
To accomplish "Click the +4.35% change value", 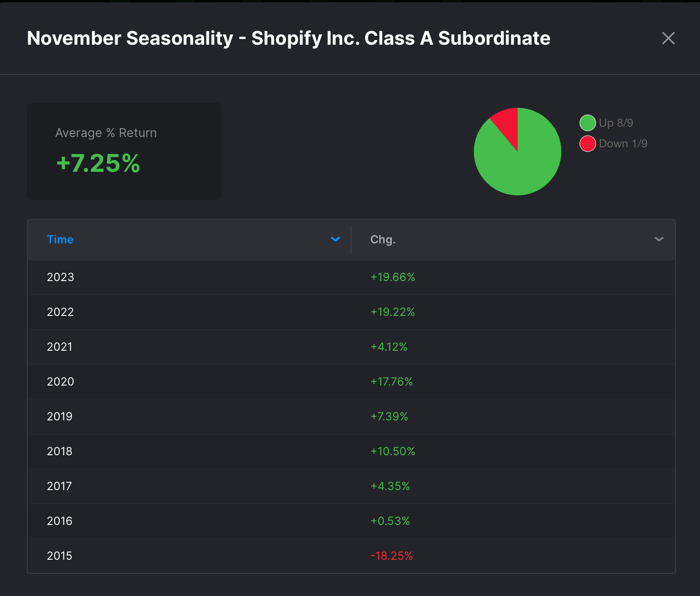I will click(x=390, y=486).
